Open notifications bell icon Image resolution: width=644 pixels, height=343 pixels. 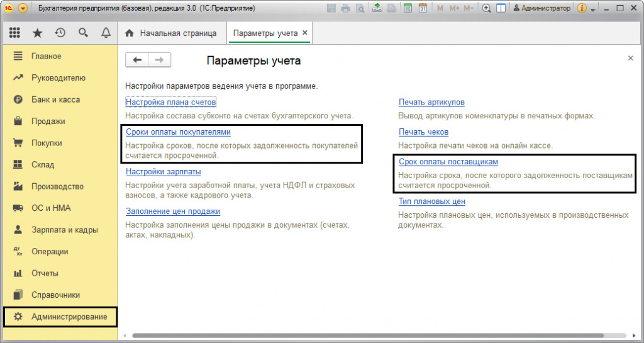click(106, 33)
